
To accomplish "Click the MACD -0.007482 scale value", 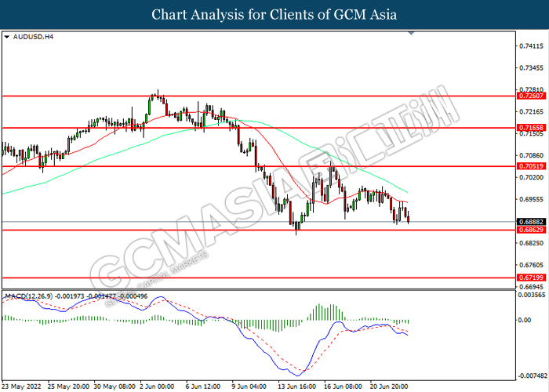I will [x=533, y=376].
